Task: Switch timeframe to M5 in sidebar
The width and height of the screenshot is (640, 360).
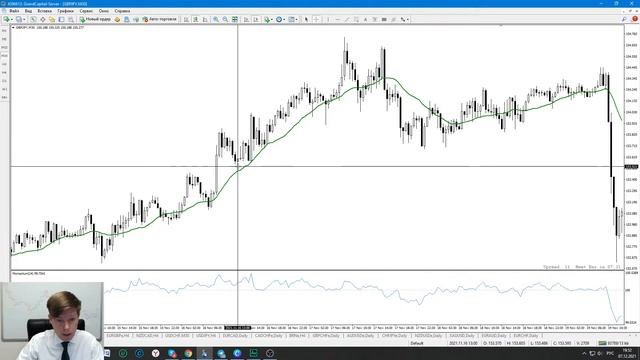Action: (4, 39)
